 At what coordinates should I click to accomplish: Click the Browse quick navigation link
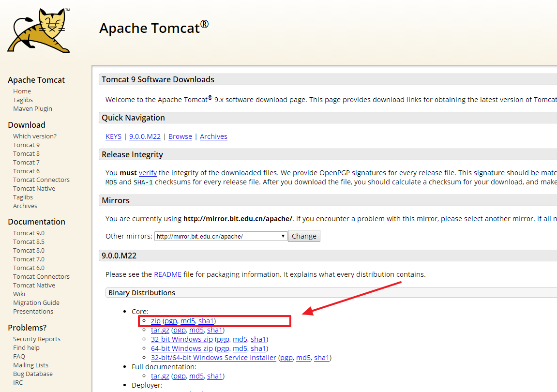point(180,136)
